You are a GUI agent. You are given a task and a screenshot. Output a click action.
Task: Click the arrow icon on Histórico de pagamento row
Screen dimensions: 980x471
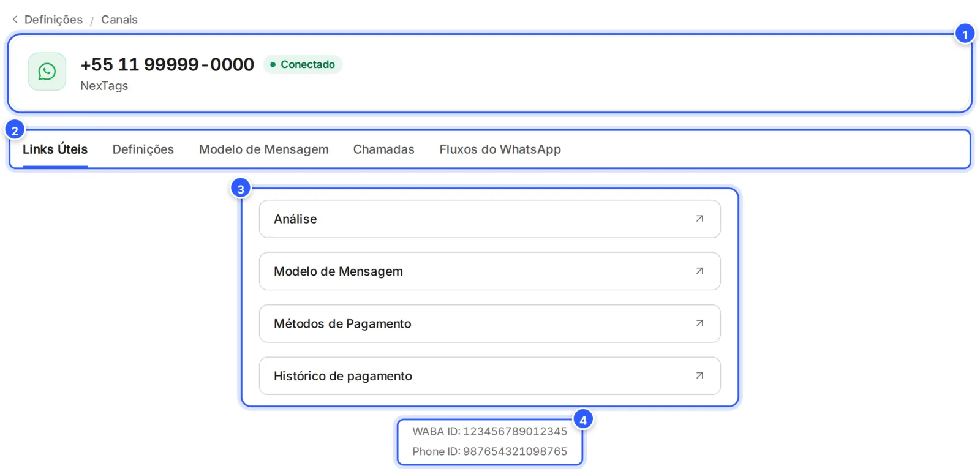coord(699,375)
